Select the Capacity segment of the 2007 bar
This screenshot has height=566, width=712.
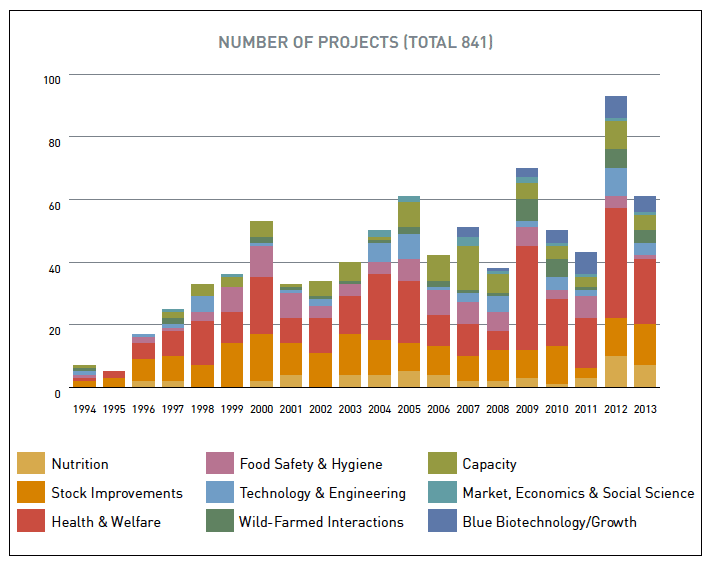pyautogui.click(x=468, y=268)
